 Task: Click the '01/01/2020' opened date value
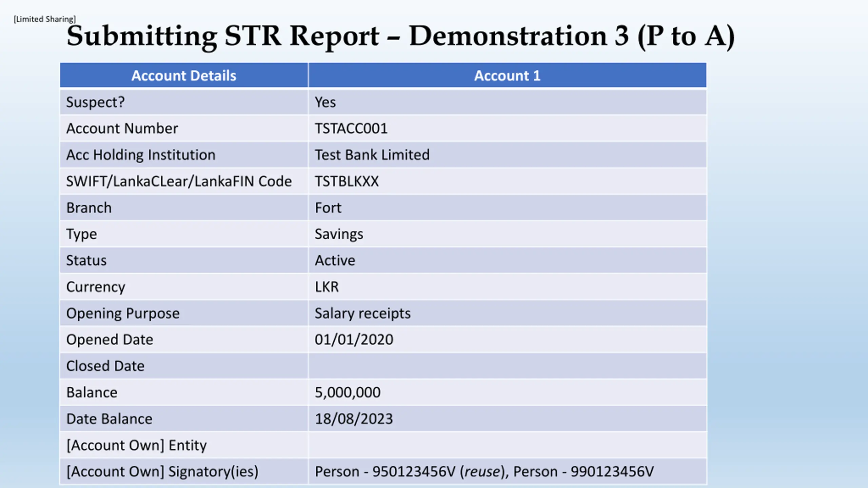[354, 340]
